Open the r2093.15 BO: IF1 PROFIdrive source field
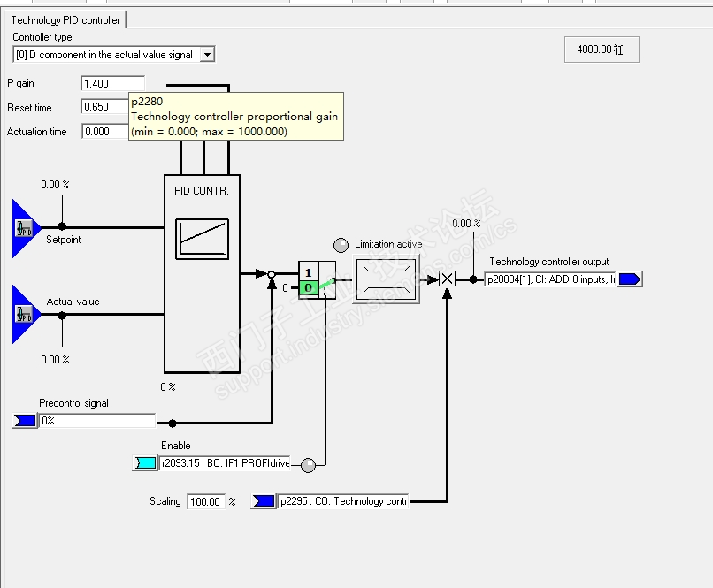713x588 pixels. (225, 463)
